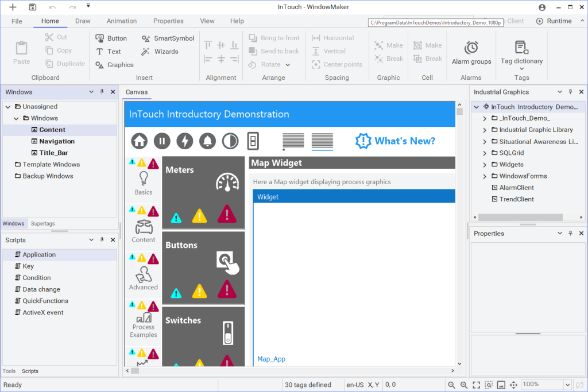
Task: Toggle pin on Industrial Graphics panel
Action: (570, 92)
